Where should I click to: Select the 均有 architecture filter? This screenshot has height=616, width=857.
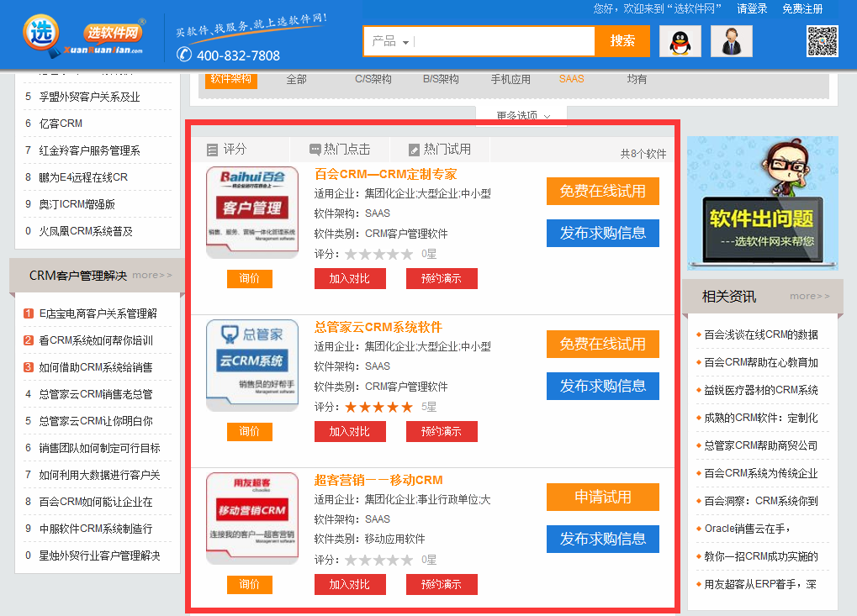(637, 79)
